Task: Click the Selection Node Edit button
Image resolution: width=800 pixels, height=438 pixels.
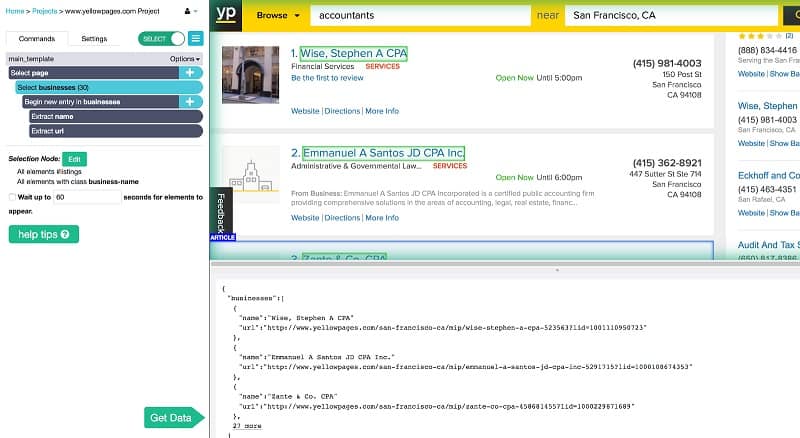Action: pos(74,159)
